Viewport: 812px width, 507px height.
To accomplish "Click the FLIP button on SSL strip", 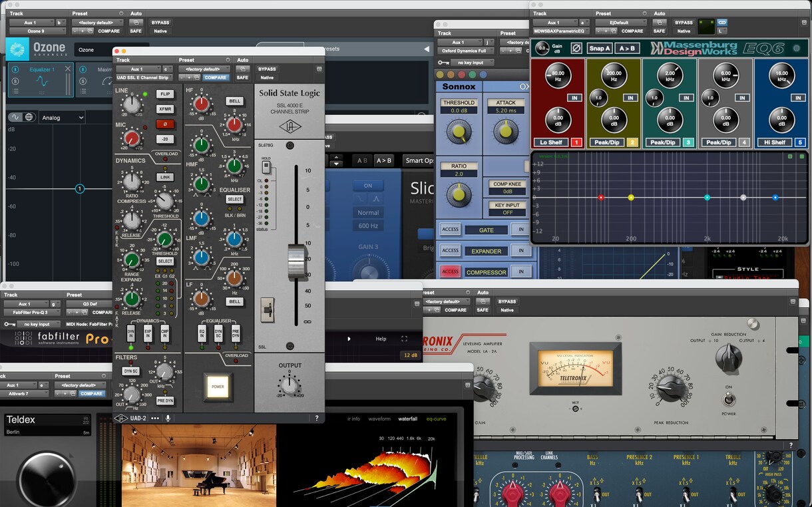I will point(165,94).
